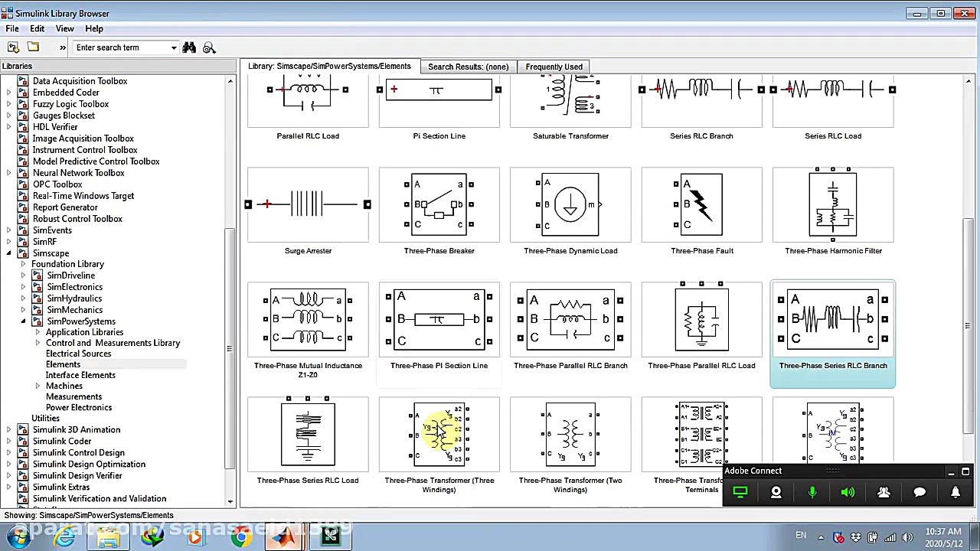The image size is (980, 551).
Task: Select the Three-Phase Parallel RLC Load block
Action: coord(701,319)
